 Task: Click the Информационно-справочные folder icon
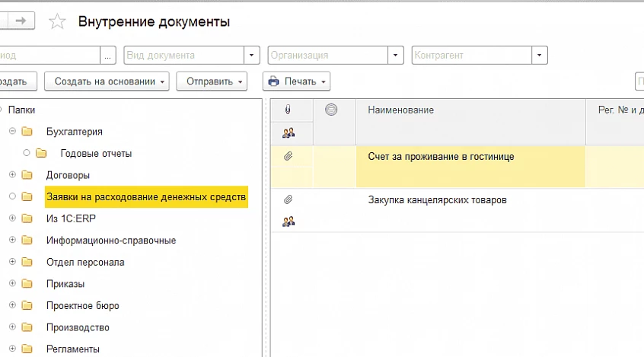27,241
